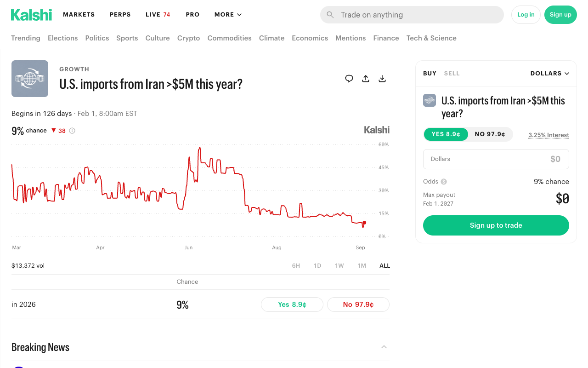
Task: Switch to the BUY tab
Action: point(430,74)
